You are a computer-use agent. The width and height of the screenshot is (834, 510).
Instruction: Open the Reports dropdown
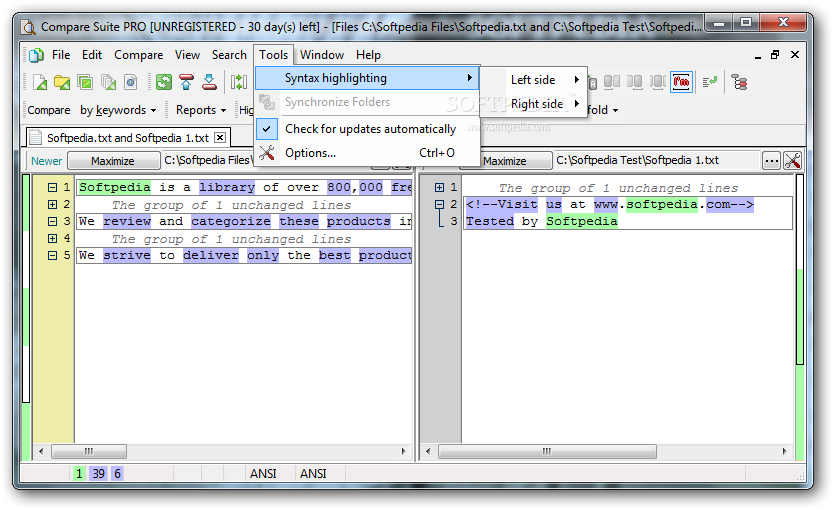(x=201, y=110)
